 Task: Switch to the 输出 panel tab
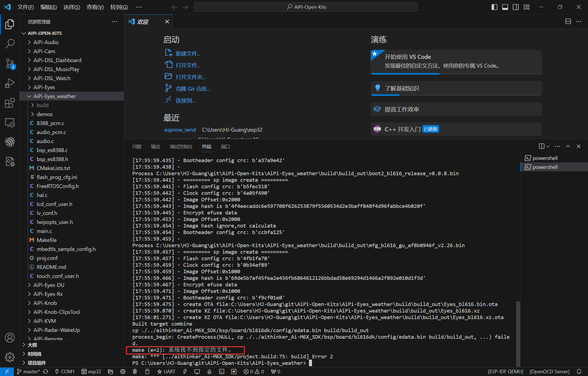pos(155,147)
